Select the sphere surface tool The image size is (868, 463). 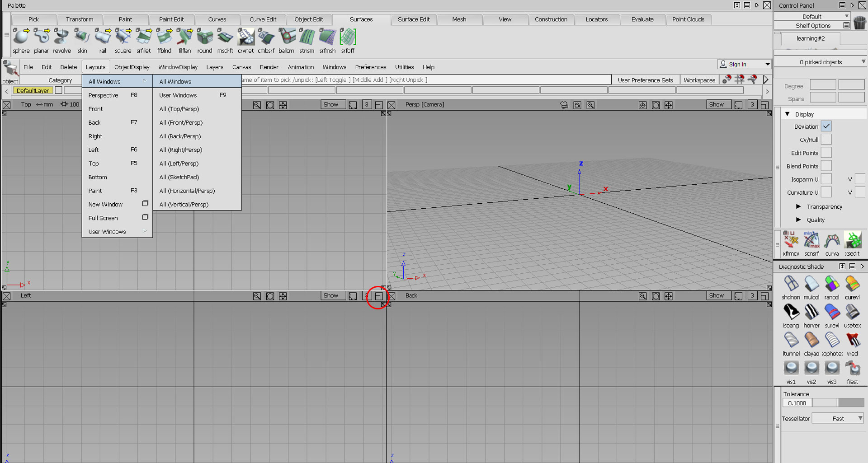pos(21,38)
